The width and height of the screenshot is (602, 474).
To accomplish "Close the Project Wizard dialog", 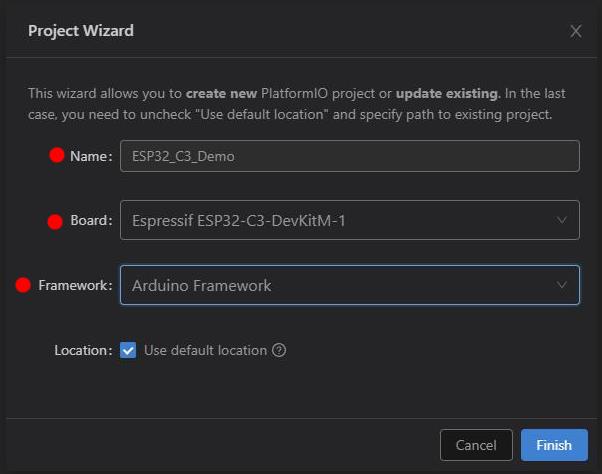I will click(576, 31).
